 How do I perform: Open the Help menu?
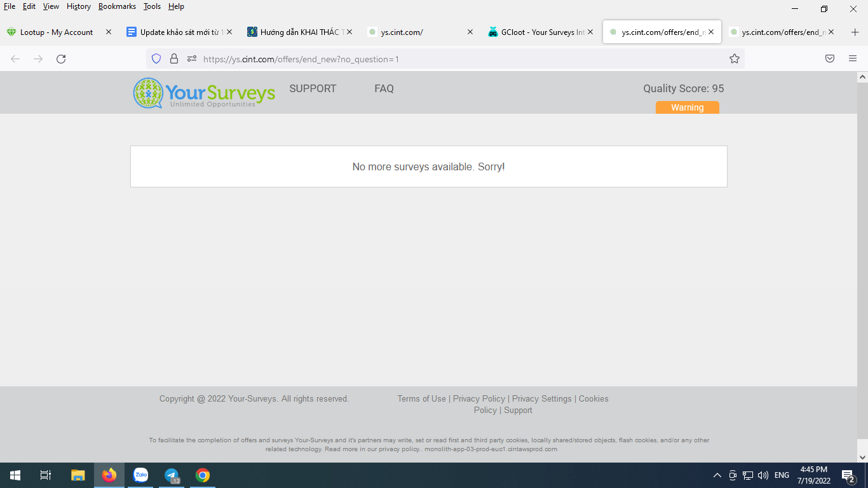click(x=176, y=6)
